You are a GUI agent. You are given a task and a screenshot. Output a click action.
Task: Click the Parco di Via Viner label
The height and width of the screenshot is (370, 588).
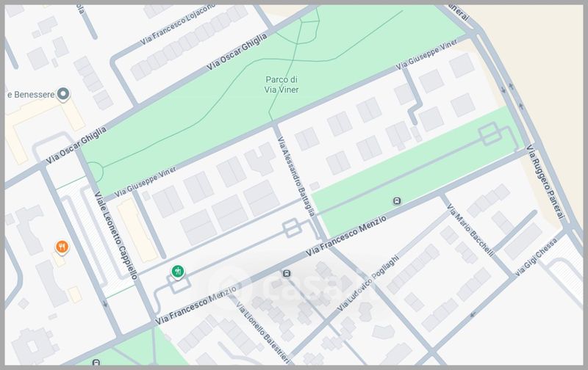tap(283, 85)
